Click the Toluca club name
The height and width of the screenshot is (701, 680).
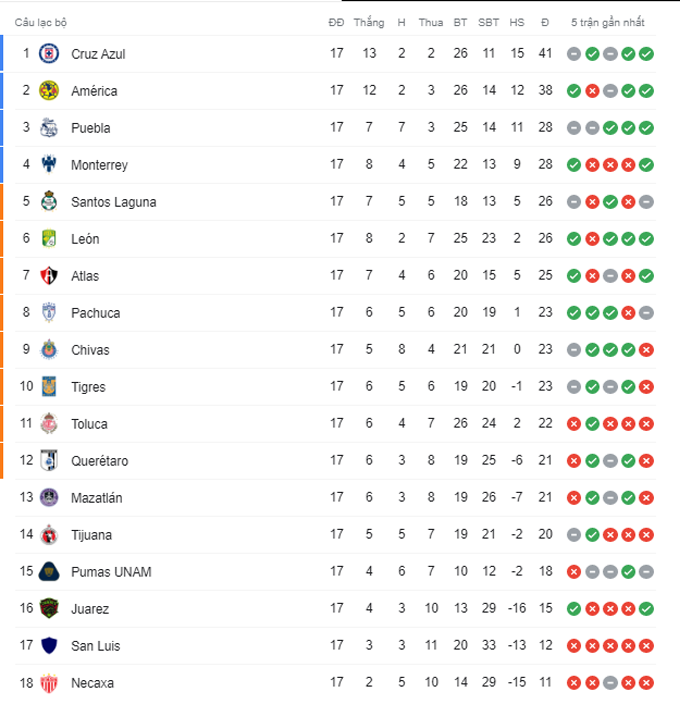click(89, 424)
